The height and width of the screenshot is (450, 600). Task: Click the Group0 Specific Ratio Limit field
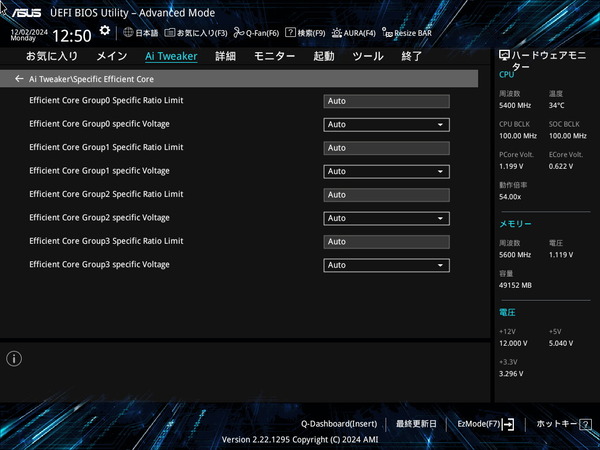[x=386, y=101]
